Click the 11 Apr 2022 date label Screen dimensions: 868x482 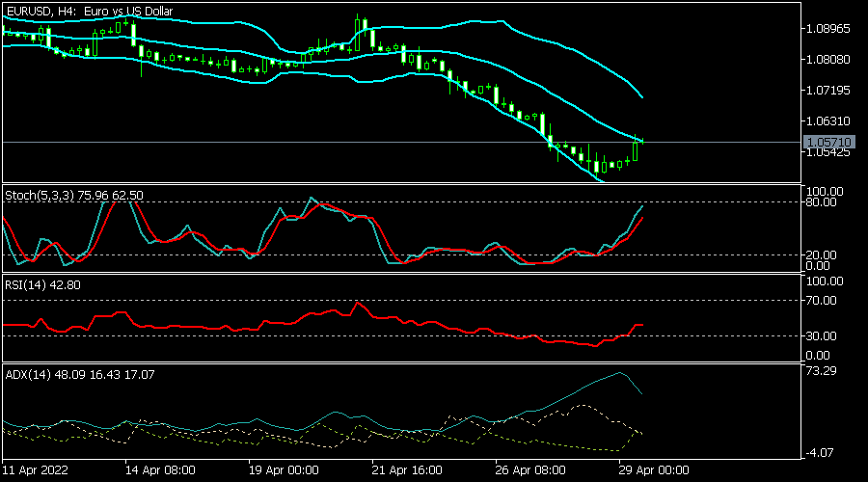(36, 469)
